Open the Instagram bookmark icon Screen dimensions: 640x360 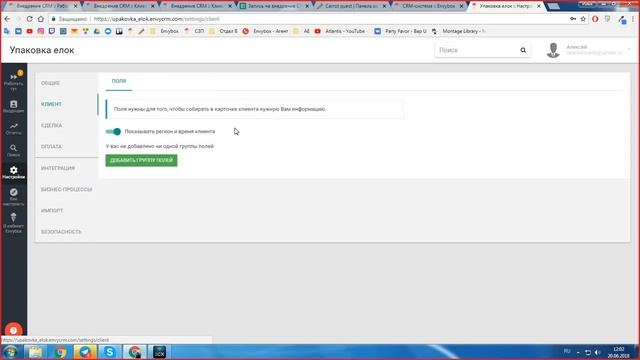click(x=41, y=31)
